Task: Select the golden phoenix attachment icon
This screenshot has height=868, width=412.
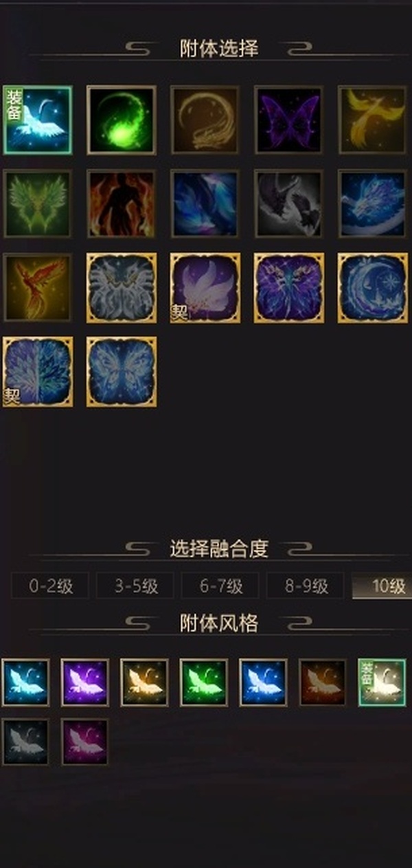Action: pyautogui.click(x=373, y=120)
